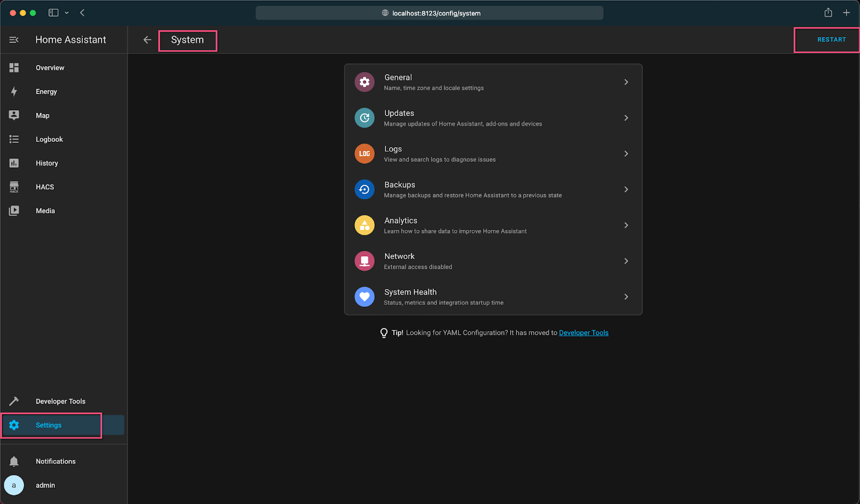Click the admin user avatar

pyautogui.click(x=14, y=485)
